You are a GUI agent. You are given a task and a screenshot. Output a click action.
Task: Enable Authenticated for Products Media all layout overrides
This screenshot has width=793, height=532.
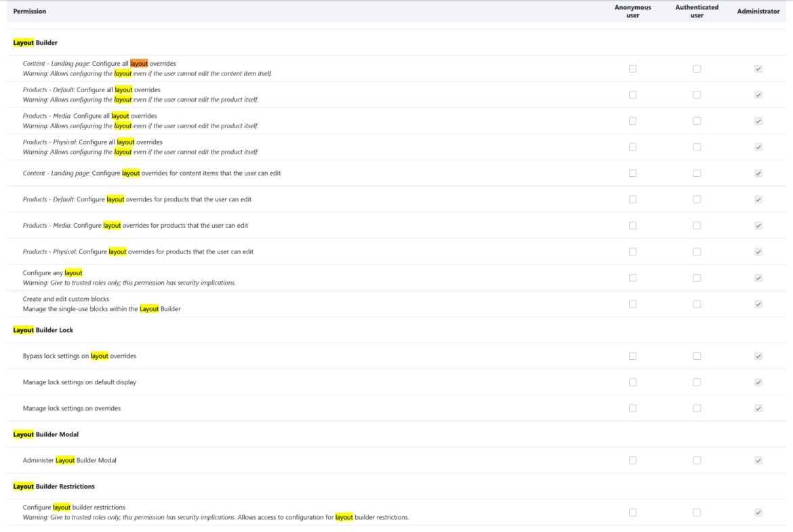click(x=697, y=121)
